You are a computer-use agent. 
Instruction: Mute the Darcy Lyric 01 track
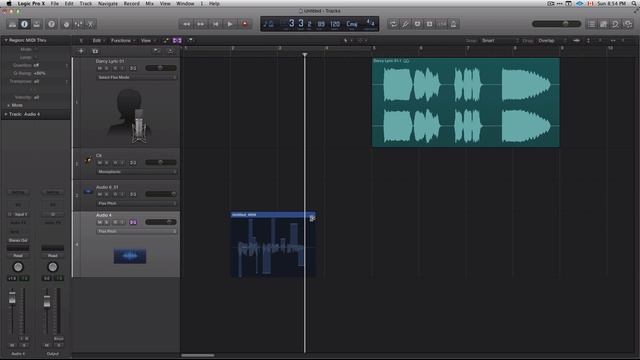(100, 68)
